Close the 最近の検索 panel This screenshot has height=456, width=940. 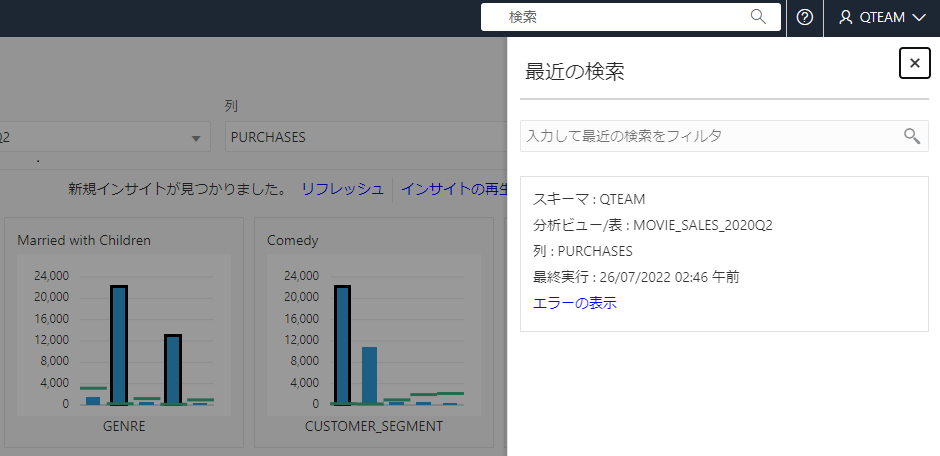pyautogui.click(x=914, y=63)
